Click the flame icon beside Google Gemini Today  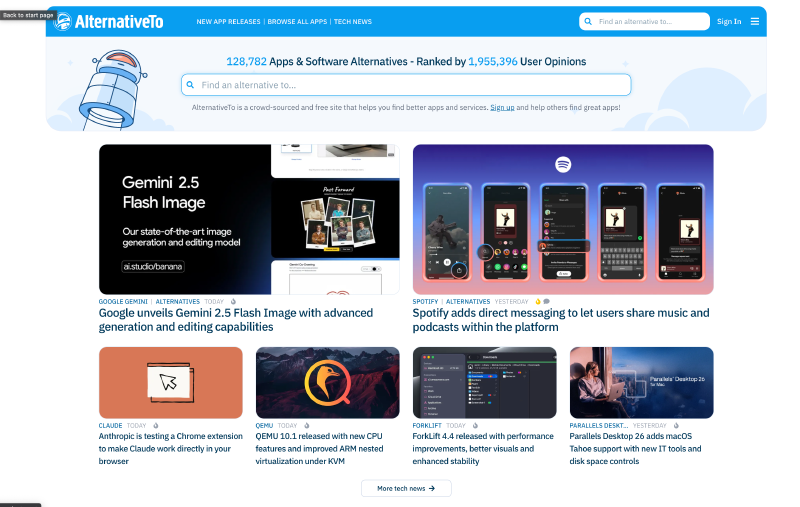click(x=234, y=301)
